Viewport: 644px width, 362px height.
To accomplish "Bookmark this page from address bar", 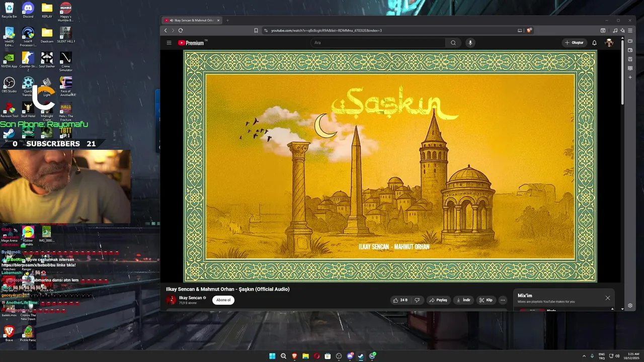I will click(x=256, y=30).
